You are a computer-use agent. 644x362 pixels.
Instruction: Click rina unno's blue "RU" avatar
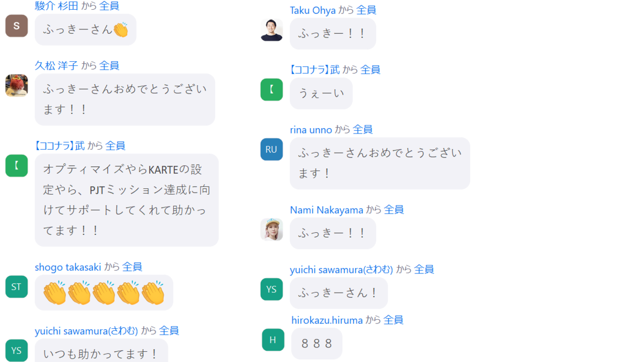coord(272,149)
